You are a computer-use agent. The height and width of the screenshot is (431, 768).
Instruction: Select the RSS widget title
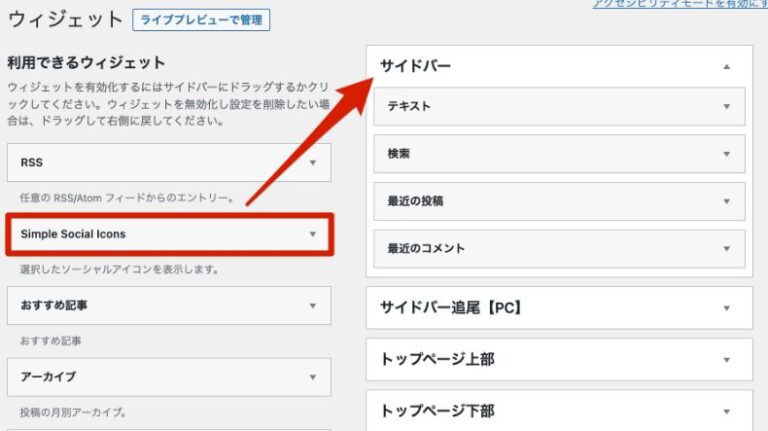coord(31,163)
